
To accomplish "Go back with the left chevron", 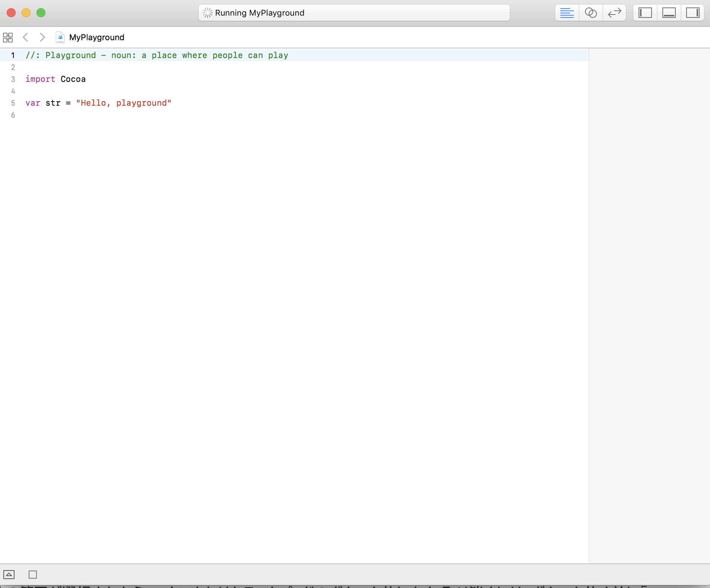I will coord(25,37).
